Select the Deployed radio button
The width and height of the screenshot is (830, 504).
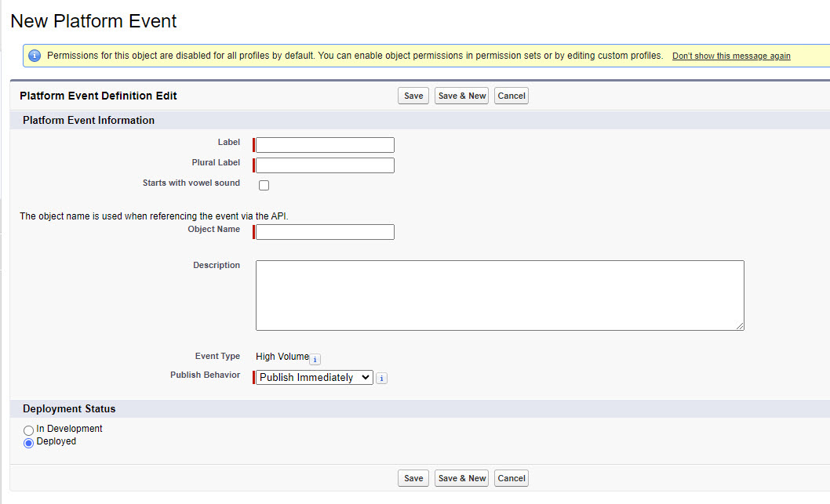(28, 443)
